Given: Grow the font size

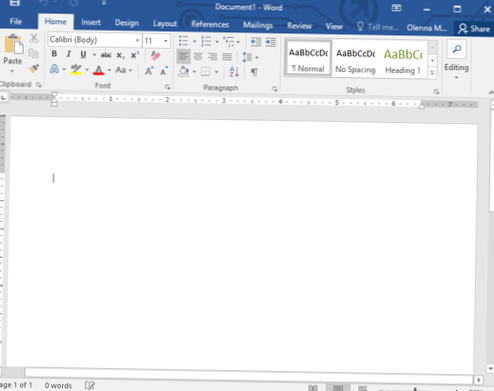Looking at the screenshot, I should click(149, 71).
